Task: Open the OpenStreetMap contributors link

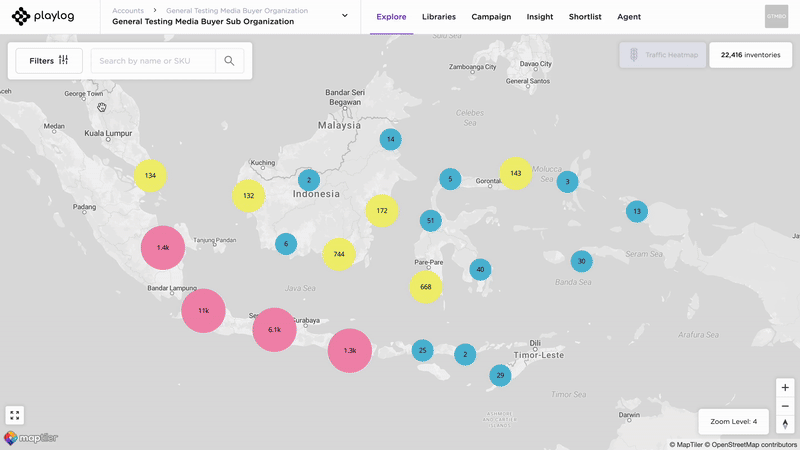Action: [x=755, y=444]
